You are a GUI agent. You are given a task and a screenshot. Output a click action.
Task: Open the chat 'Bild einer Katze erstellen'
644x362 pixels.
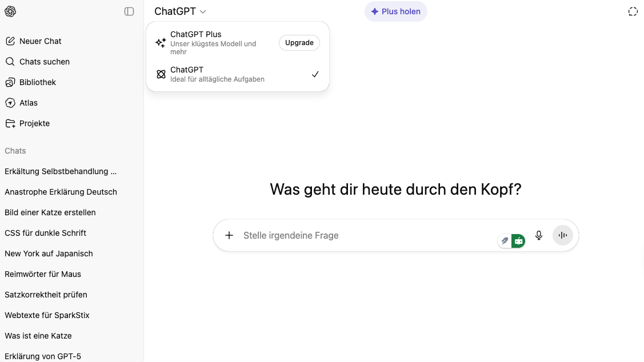(x=50, y=212)
